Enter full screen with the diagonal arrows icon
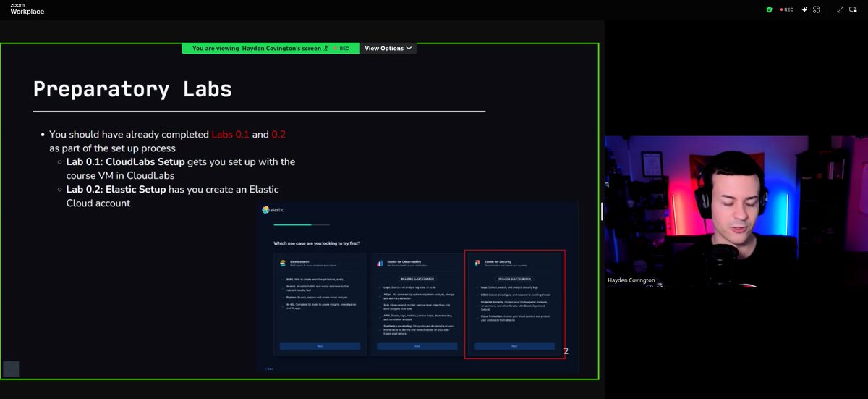The width and height of the screenshot is (868, 399). pos(841,9)
